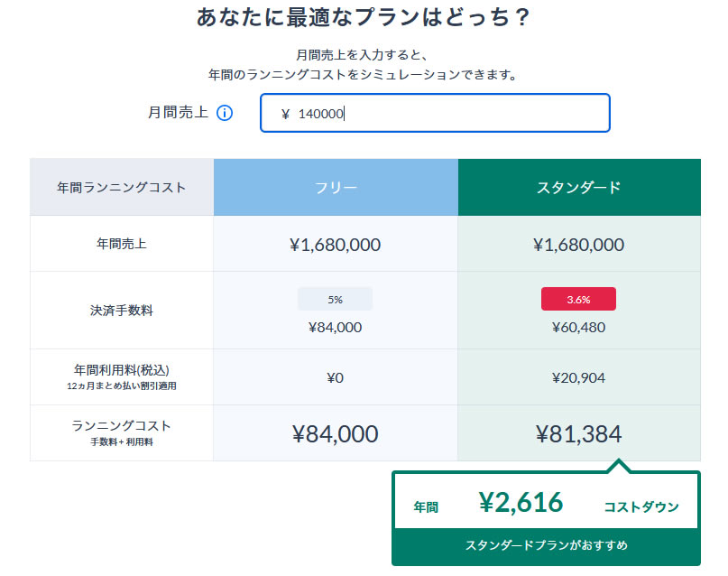Click the monthly sales input field

(435, 113)
